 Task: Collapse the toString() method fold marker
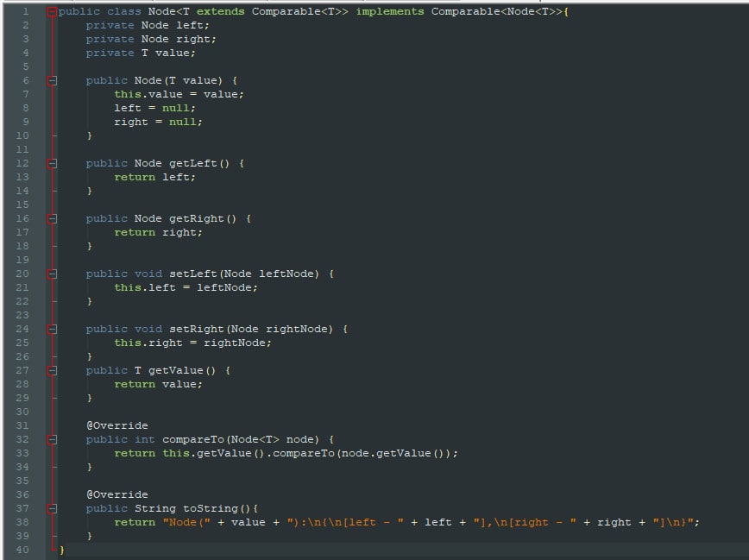click(52, 509)
